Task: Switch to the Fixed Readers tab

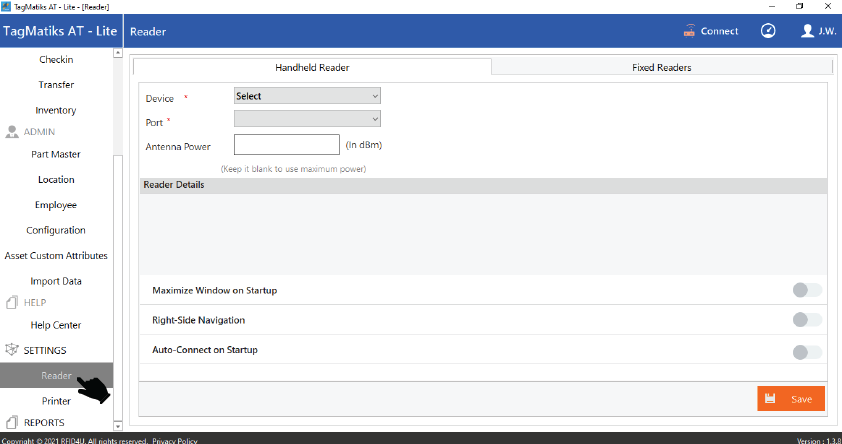Action: point(661,68)
